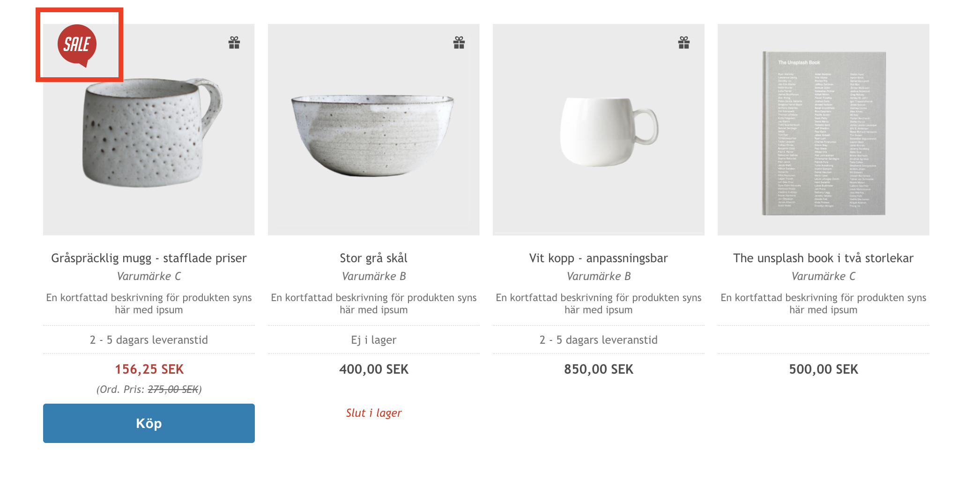Click Varumärke C under the Unsplash book
This screenshot has height=487, width=980.
coord(824,276)
